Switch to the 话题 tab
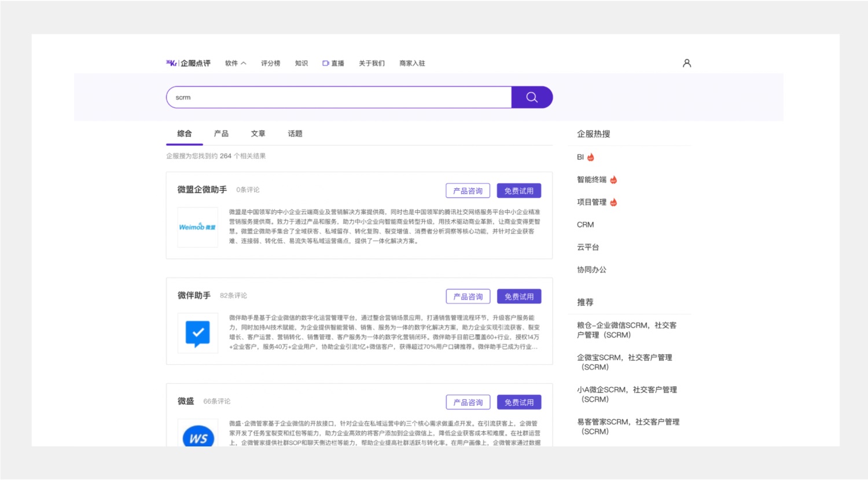This screenshot has height=480, width=868. click(x=295, y=134)
